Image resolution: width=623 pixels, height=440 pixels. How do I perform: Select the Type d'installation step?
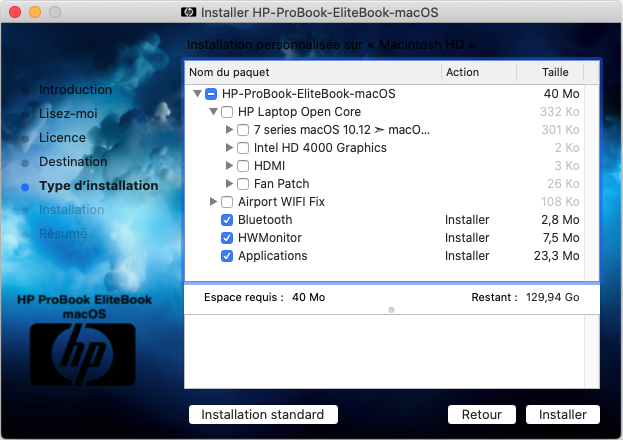[99, 186]
